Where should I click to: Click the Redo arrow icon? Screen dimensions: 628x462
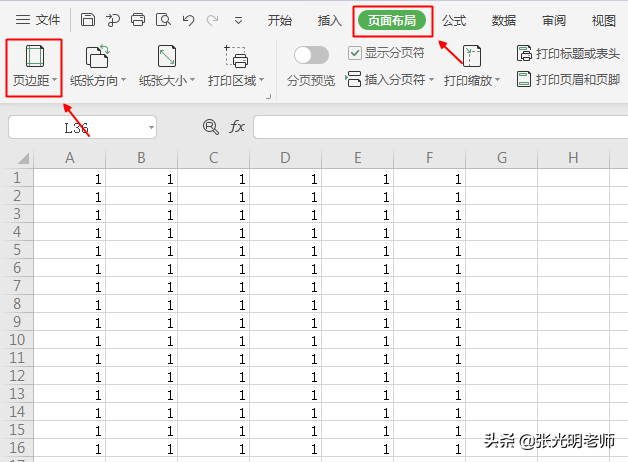(x=213, y=20)
